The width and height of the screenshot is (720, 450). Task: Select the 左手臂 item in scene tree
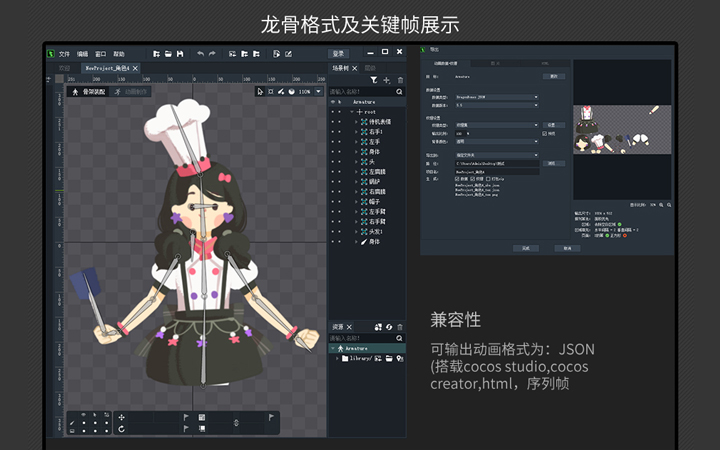coord(377,212)
